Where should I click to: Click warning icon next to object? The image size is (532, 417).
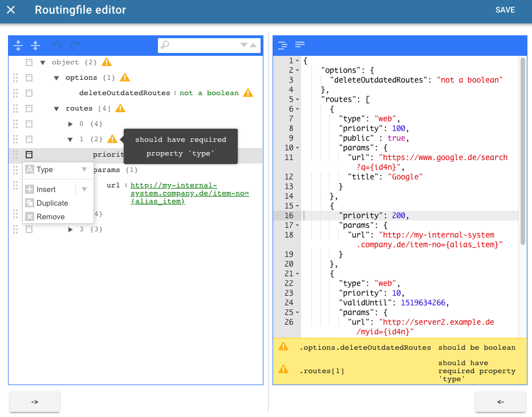pos(107,62)
